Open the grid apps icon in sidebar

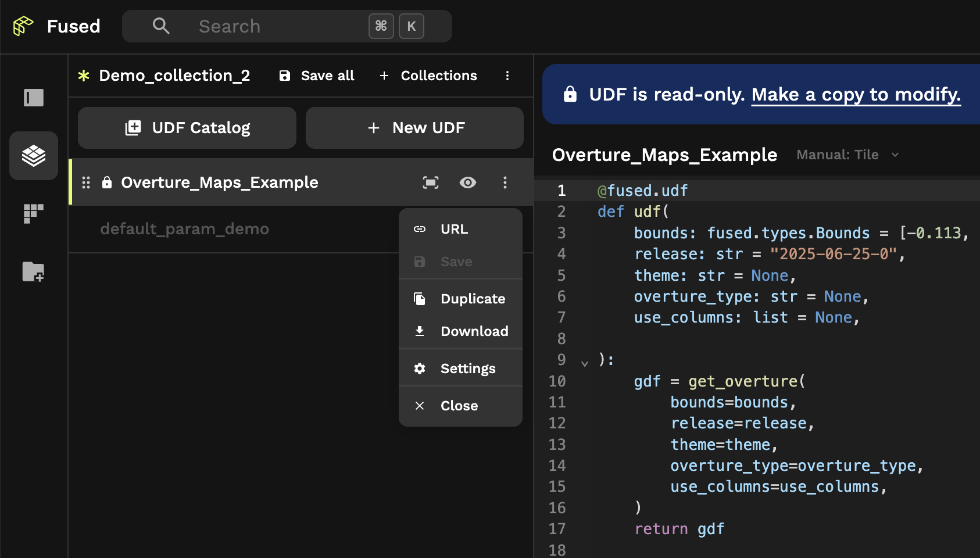34,213
